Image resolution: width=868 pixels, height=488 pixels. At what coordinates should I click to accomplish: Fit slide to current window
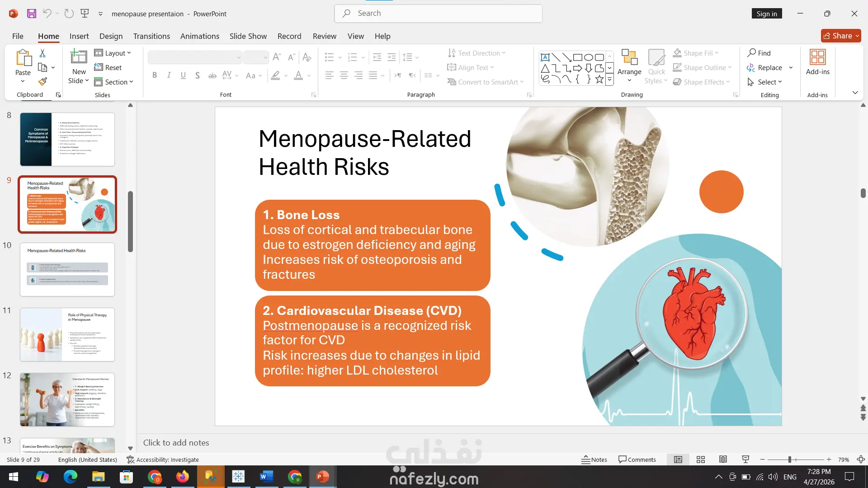861,460
